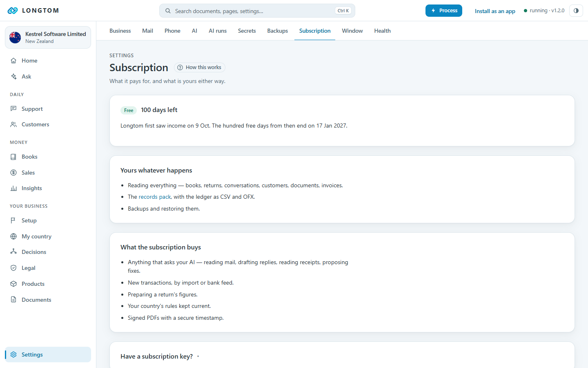The width and height of the screenshot is (588, 368).
Task: Click the '100 days left' text
Action: (159, 110)
